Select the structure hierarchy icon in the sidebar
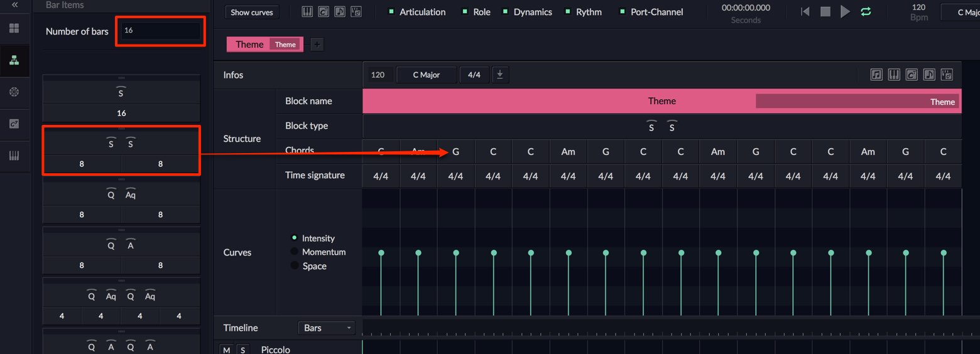Viewport: 980px width, 354px height. click(14, 60)
